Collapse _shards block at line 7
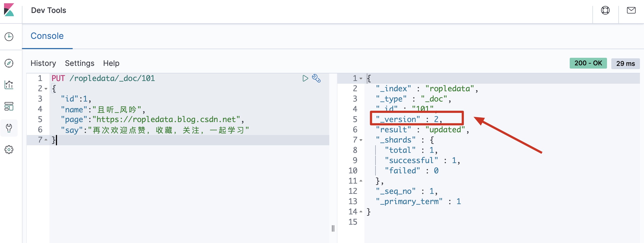Viewport: 644px width, 243px height. tap(361, 140)
